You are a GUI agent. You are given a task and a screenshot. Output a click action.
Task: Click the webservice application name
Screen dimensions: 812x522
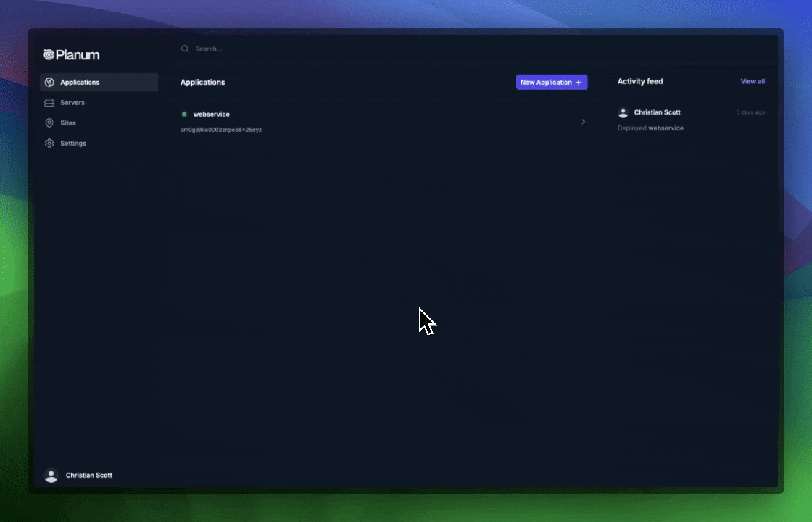pyautogui.click(x=211, y=114)
